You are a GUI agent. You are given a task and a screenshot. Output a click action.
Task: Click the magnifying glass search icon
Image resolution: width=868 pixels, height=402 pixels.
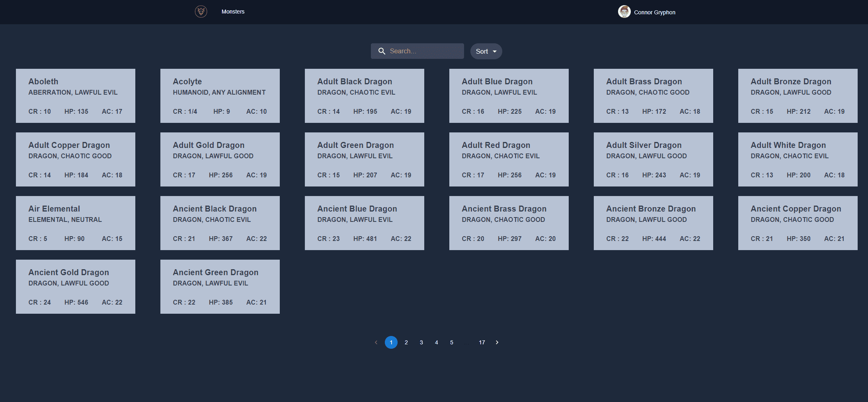[x=382, y=51]
